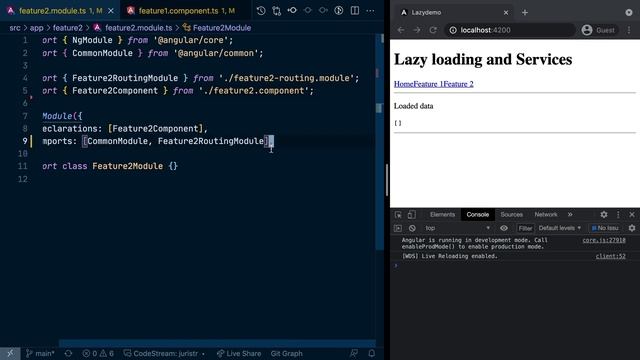Reload the localhost page
This screenshot has height=360, width=640.
coord(433,30)
